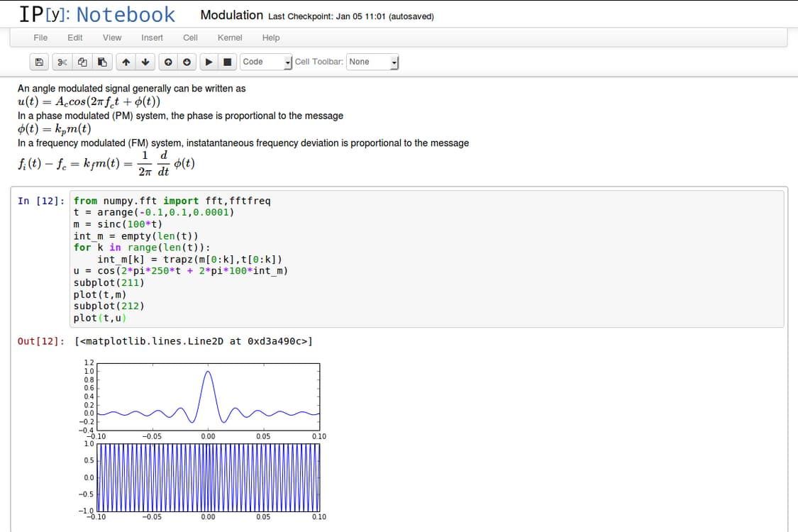
Task: Open the Edit menu
Action: pos(74,38)
